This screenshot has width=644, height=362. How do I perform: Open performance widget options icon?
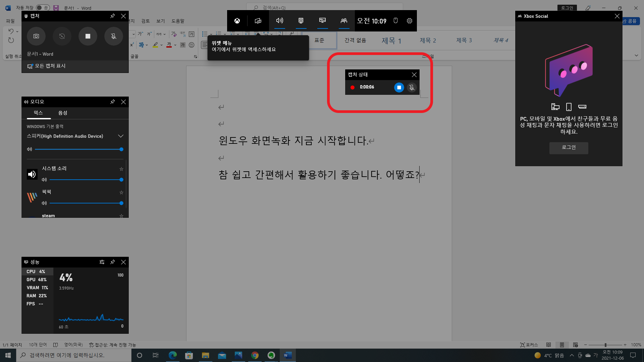click(x=102, y=262)
